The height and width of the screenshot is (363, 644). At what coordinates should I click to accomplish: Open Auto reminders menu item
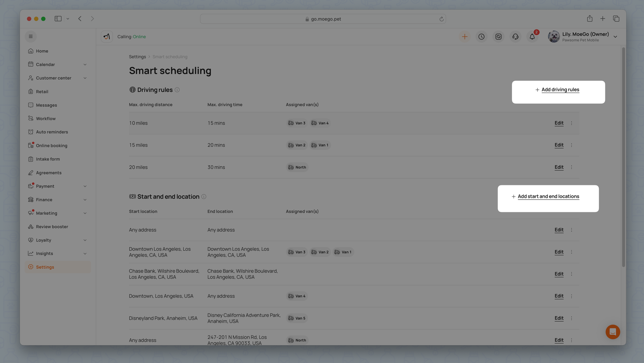point(52,132)
